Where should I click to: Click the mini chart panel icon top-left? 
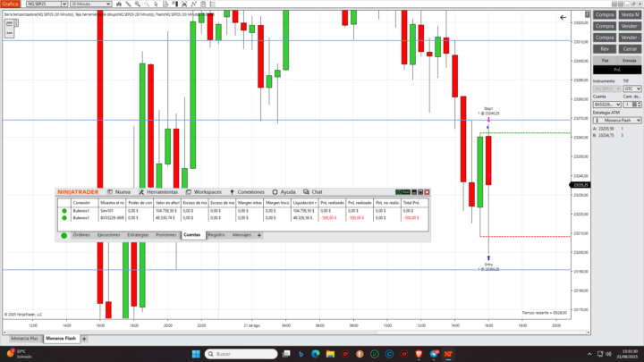9,24
